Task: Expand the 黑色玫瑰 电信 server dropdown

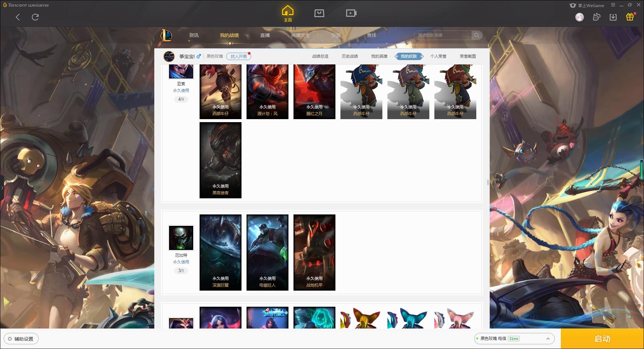Action: (x=514, y=339)
